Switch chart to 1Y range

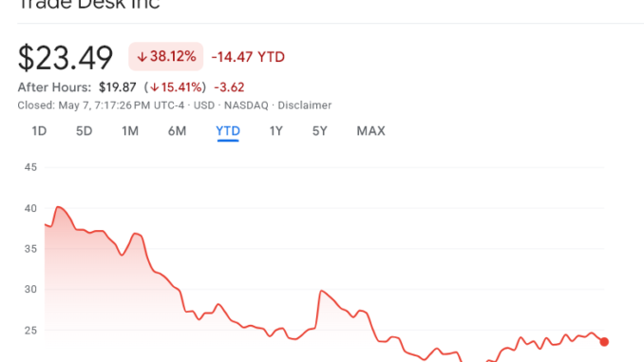(276, 131)
